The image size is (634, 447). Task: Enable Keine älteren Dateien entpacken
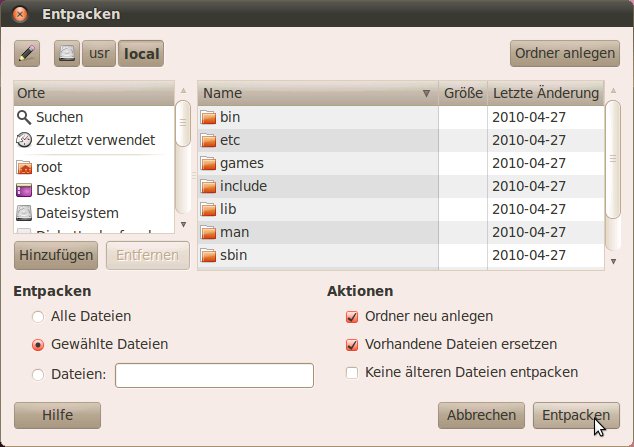pyautogui.click(x=351, y=373)
